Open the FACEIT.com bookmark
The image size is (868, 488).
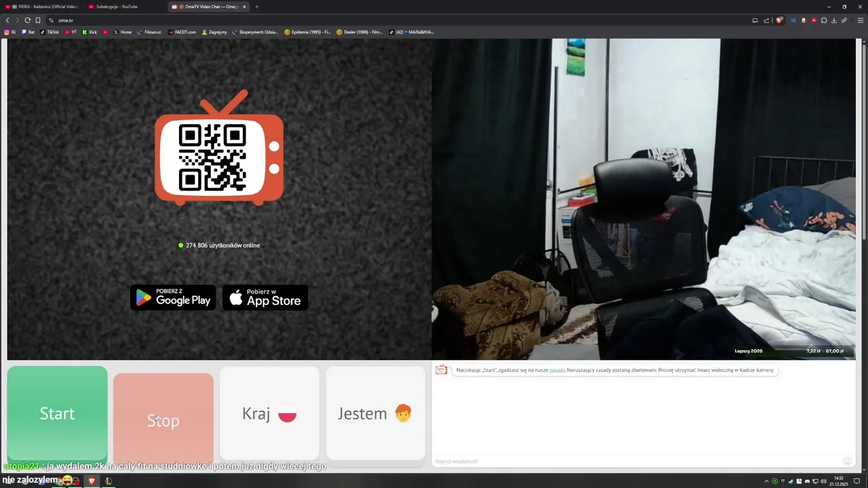[182, 32]
